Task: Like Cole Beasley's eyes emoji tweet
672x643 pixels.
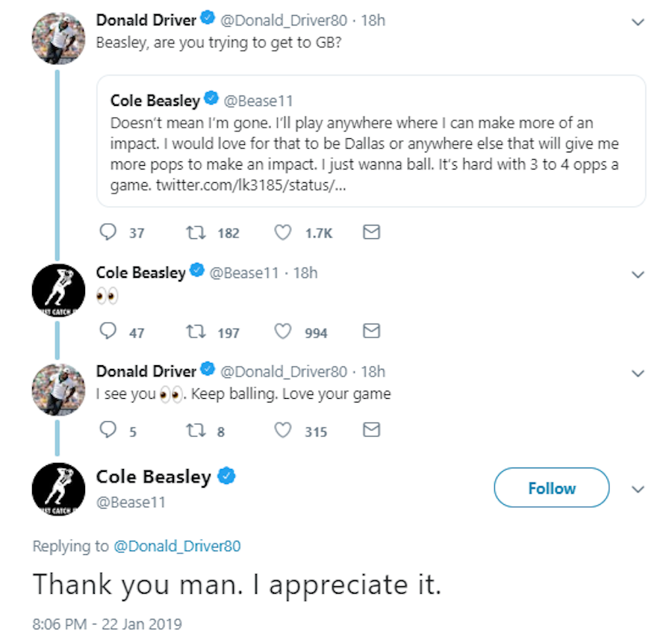Action: click(x=283, y=332)
